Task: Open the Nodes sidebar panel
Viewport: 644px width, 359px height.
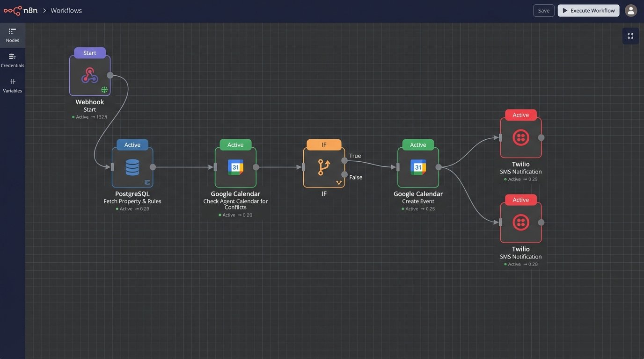Action: [13, 35]
